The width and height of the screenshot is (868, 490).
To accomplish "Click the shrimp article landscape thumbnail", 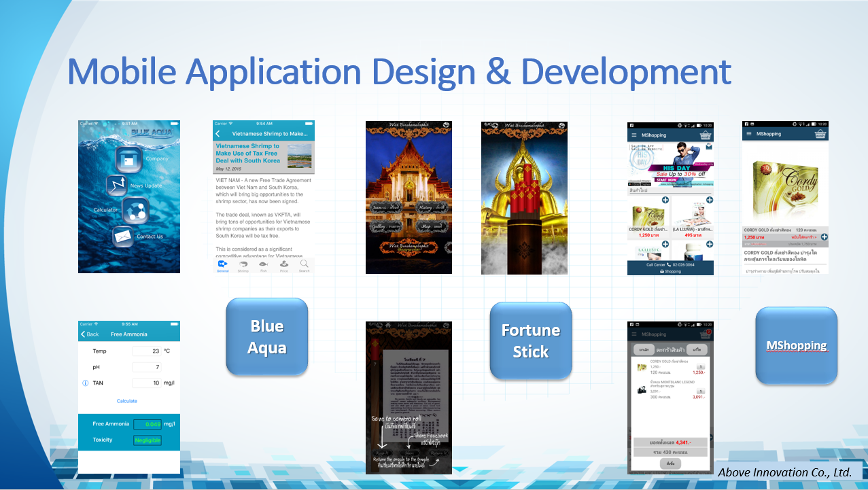I will tap(300, 156).
